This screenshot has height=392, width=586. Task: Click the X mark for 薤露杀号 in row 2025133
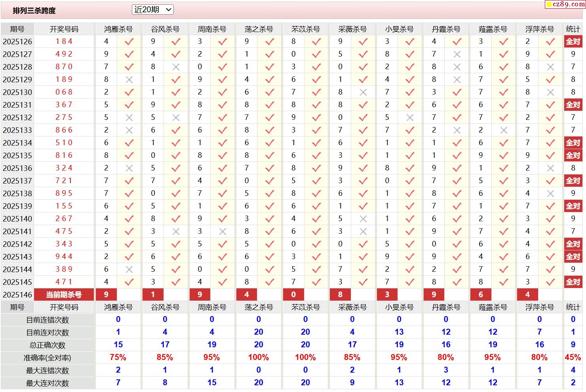pos(504,130)
